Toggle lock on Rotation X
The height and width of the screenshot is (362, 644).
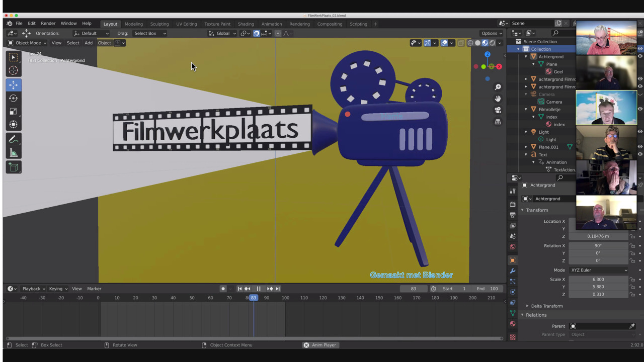tap(632, 246)
